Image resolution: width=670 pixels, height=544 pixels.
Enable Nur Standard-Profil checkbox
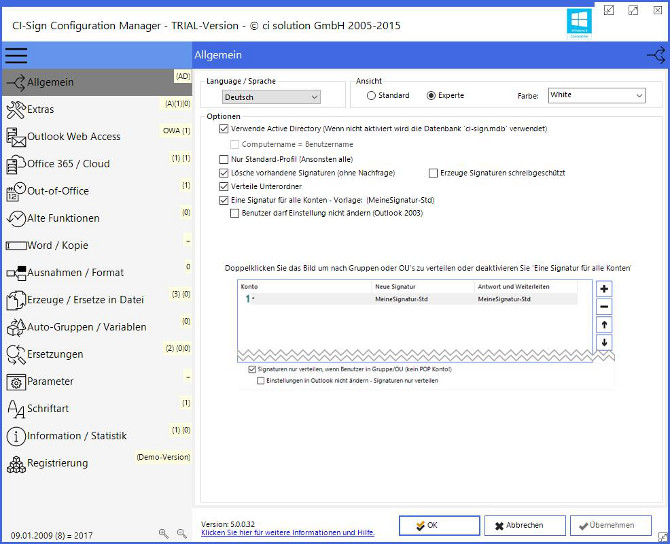(x=223, y=159)
